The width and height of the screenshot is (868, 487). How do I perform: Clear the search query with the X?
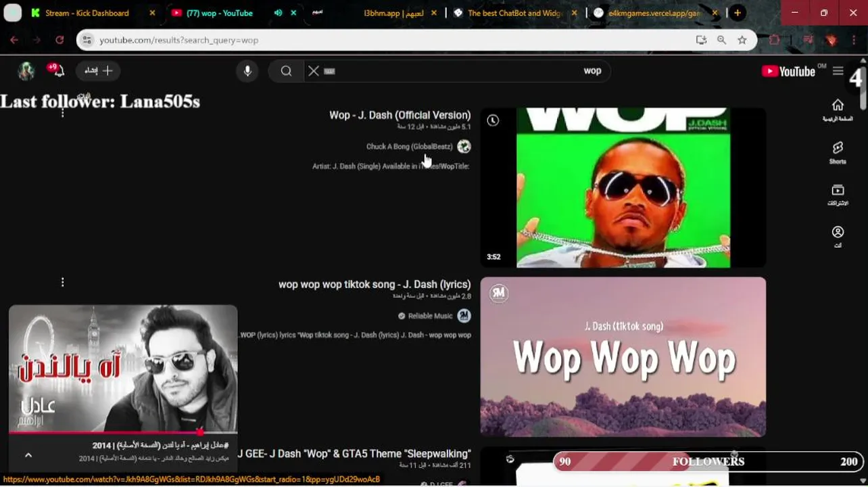[x=314, y=71]
